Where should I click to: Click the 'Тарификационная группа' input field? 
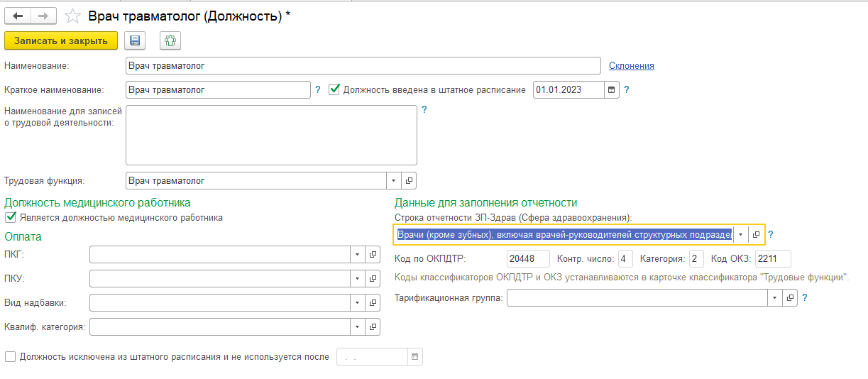click(x=637, y=298)
